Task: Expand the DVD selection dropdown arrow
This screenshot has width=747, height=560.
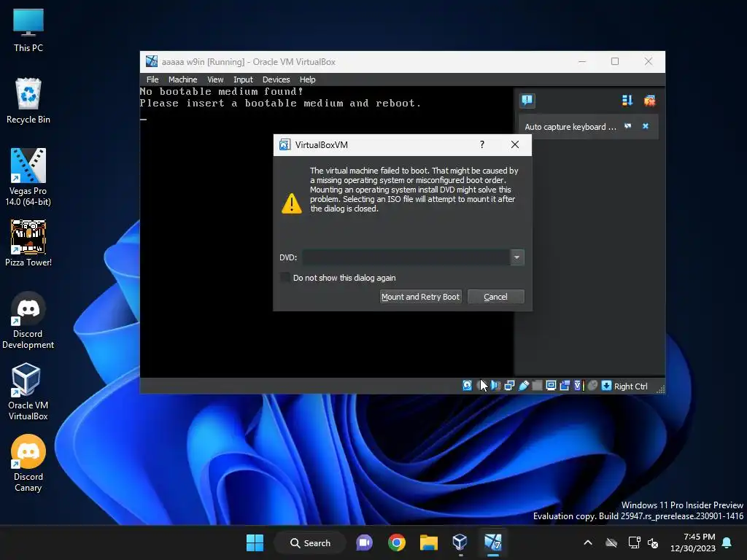Action: coord(517,257)
